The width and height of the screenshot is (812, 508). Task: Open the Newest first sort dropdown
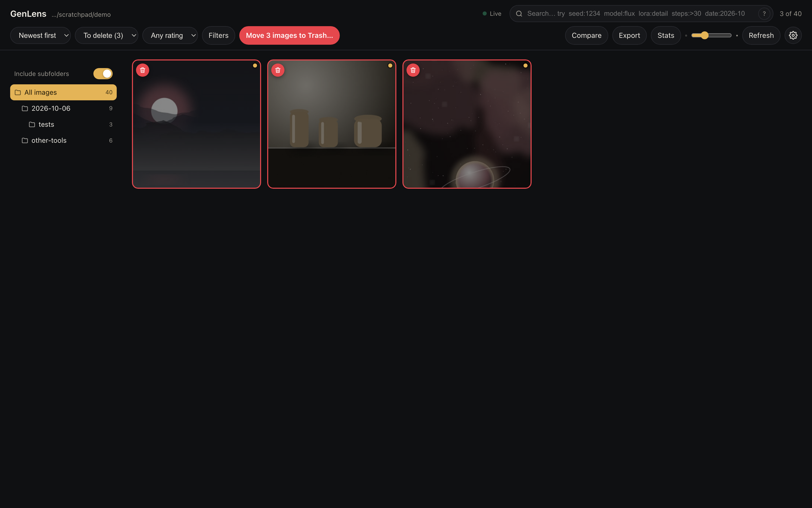(40, 35)
